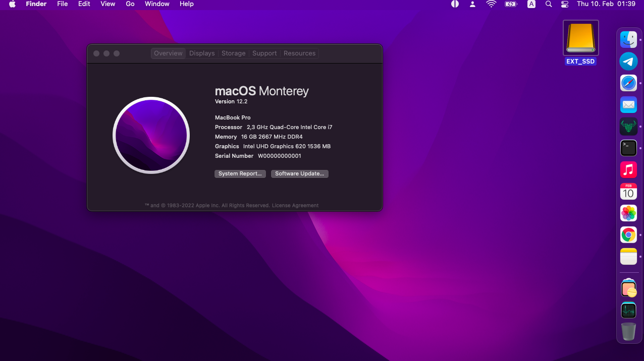Switch to the Resources tab
Viewport: 644px width, 361px height.
click(x=299, y=53)
